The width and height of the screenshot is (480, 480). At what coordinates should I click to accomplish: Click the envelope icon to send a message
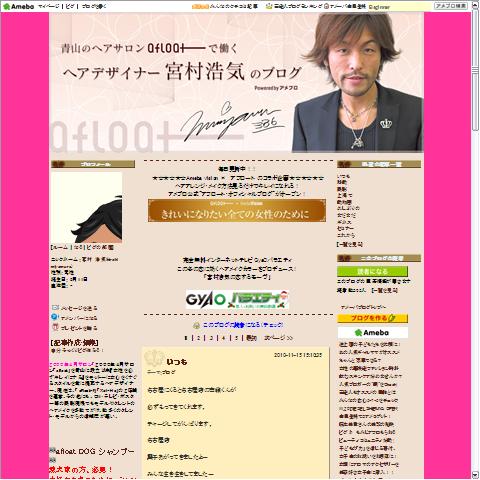click(55, 307)
